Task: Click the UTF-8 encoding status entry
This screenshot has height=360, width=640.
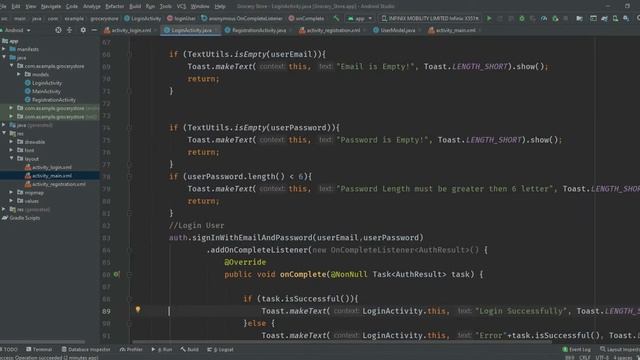Action: click(602, 357)
